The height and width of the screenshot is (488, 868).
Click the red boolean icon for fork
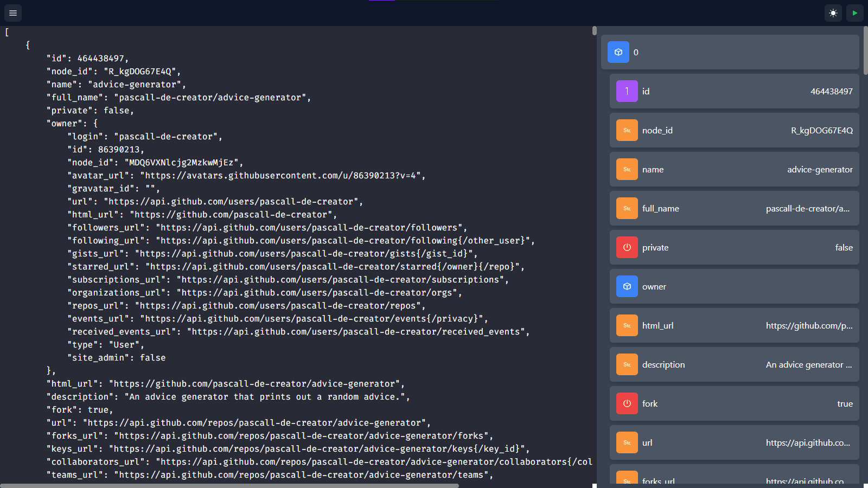pos(627,403)
